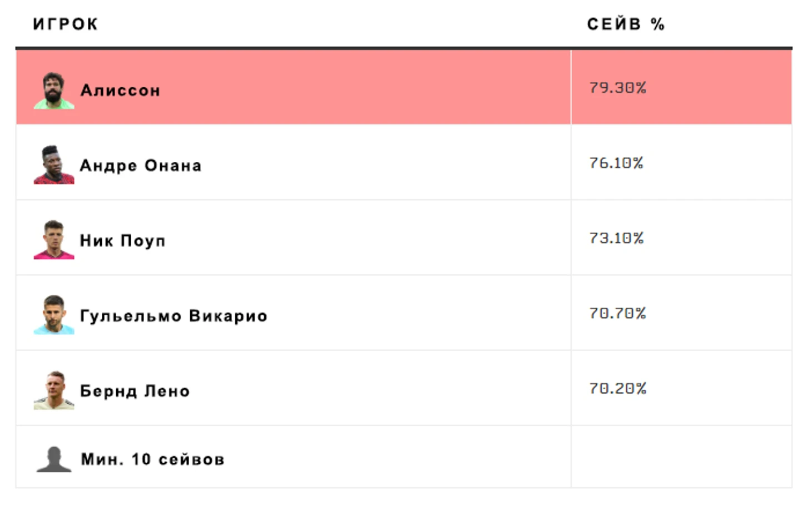
Task: Open the Бернд Лено player name
Action: pyautogui.click(x=135, y=391)
